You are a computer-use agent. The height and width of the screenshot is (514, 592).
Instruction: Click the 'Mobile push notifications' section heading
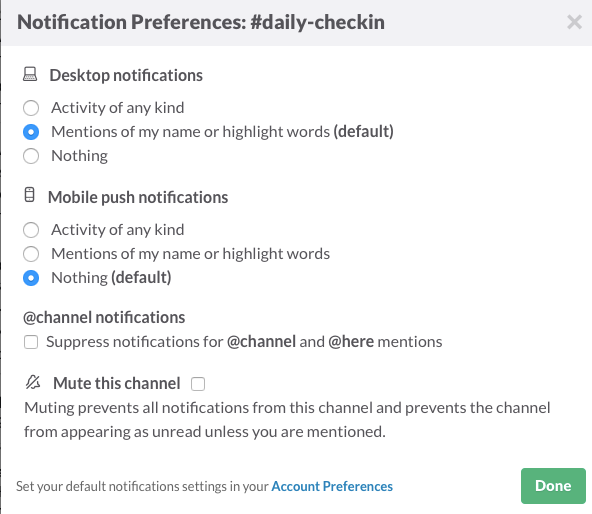(138, 197)
